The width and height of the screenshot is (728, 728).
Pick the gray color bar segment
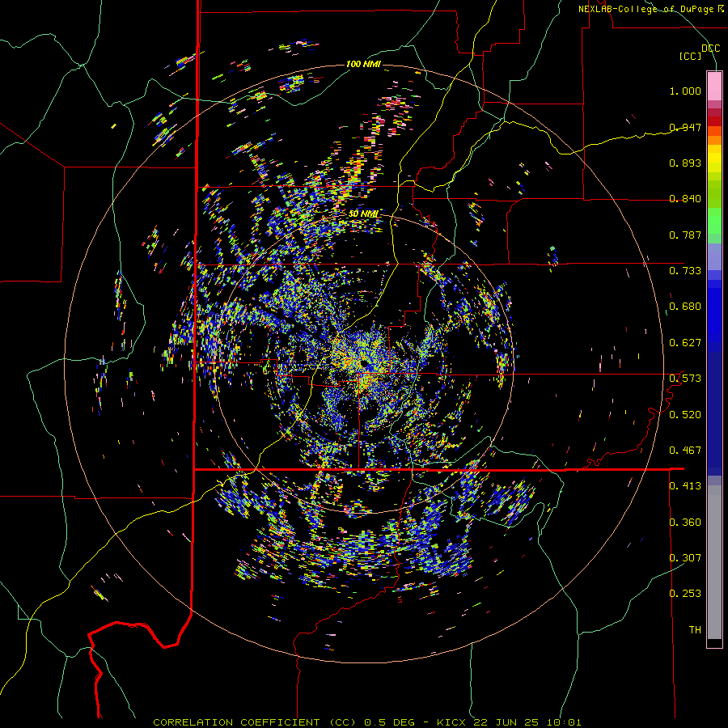coord(714,562)
